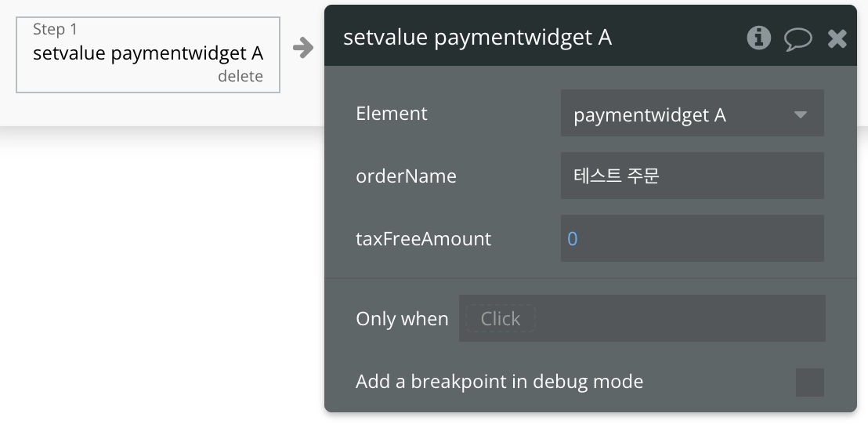Open the info documentation icon in panel header

(758, 38)
